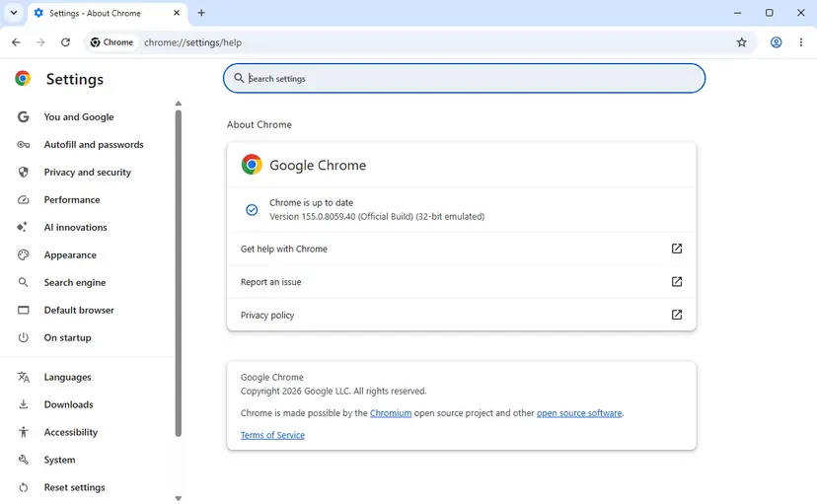This screenshot has width=817, height=504.
Task: Click the sidebar scrollbar thumb
Action: click(179, 273)
